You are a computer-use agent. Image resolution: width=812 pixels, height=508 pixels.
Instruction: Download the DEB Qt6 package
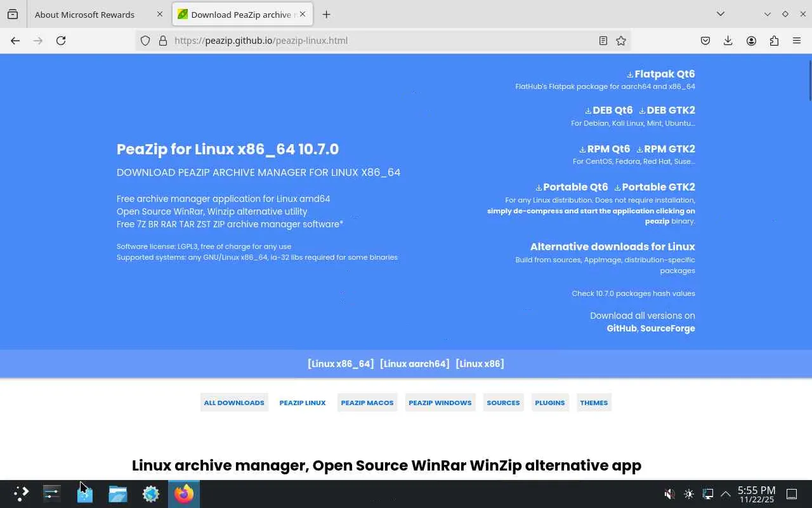click(608, 110)
